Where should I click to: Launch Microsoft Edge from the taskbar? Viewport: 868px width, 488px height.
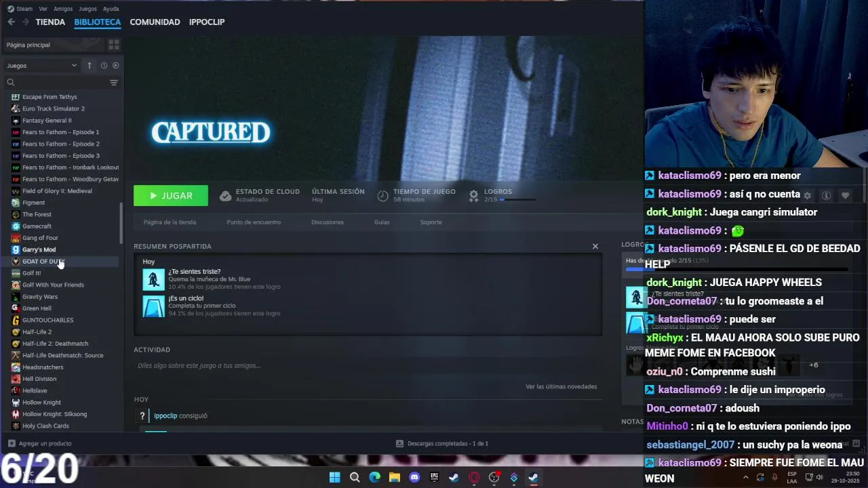pos(374,477)
